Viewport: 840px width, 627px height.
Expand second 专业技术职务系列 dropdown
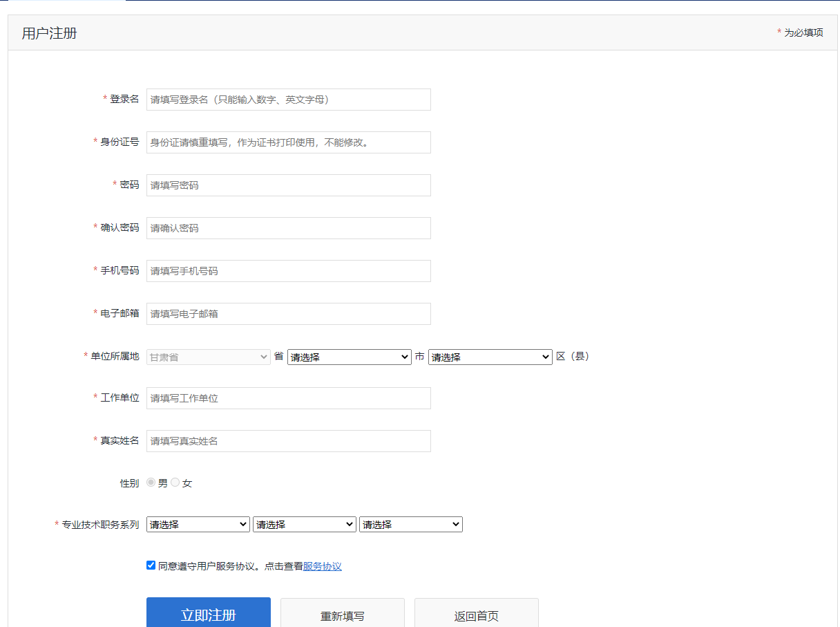tap(305, 525)
